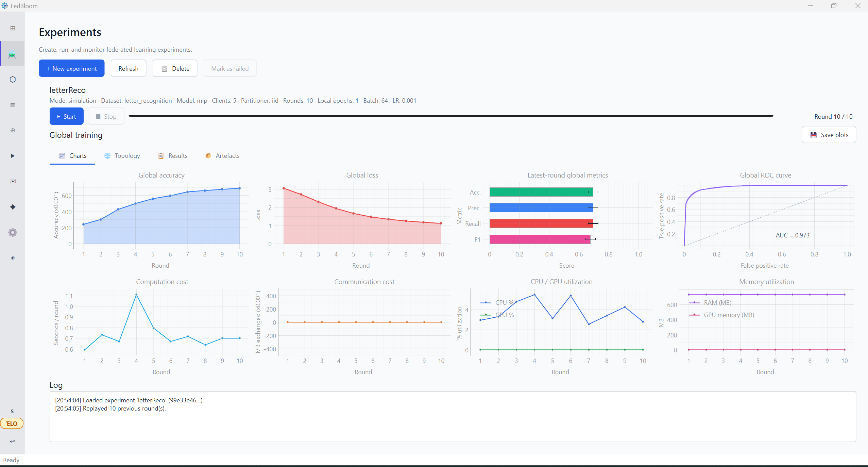Click the round 4 peak in Computation cost
The width and height of the screenshot is (868, 467).
(136, 295)
